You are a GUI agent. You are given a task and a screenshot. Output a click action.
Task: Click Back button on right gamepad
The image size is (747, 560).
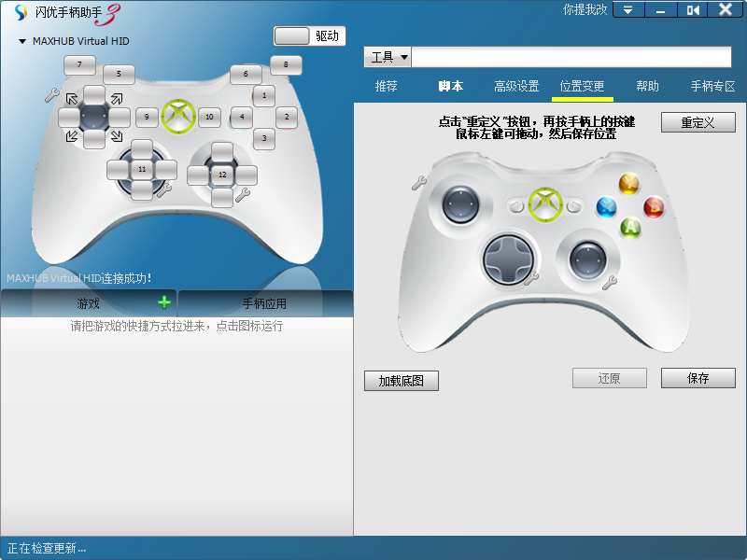[x=516, y=206]
